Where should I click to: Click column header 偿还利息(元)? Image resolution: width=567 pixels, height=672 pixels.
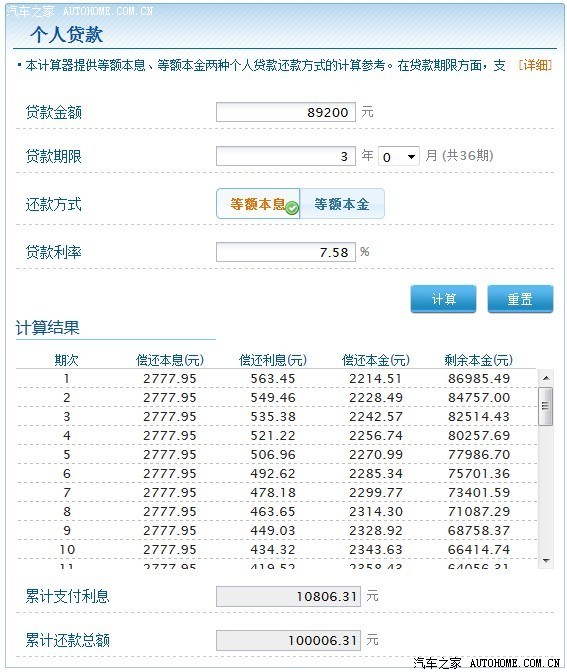(273, 360)
